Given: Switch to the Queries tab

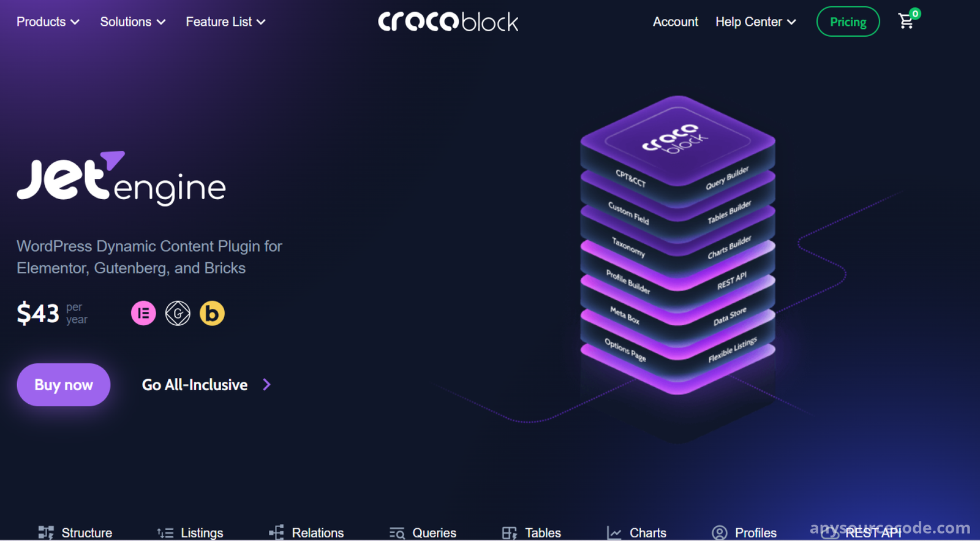Looking at the screenshot, I should (423, 532).
